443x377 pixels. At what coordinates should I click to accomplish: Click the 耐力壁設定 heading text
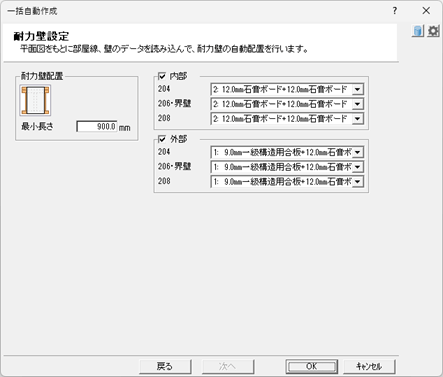pyautogui.click(x=41, y=36)
